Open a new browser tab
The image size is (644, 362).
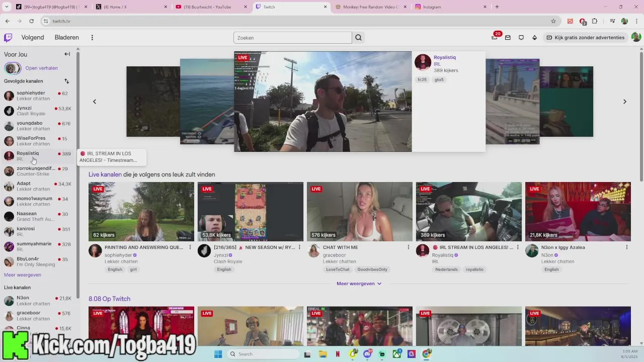click(x=497, y=7)
